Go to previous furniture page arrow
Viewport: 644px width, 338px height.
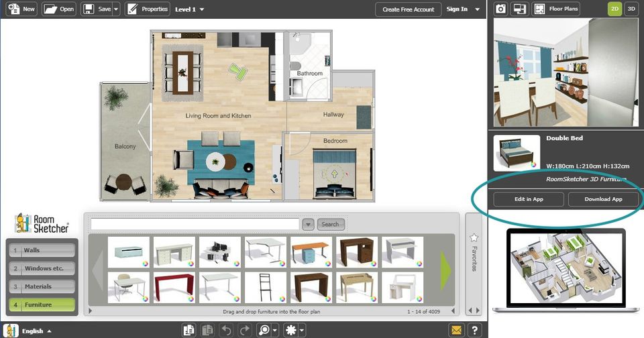pyautogui.click(x=97, y=270)
